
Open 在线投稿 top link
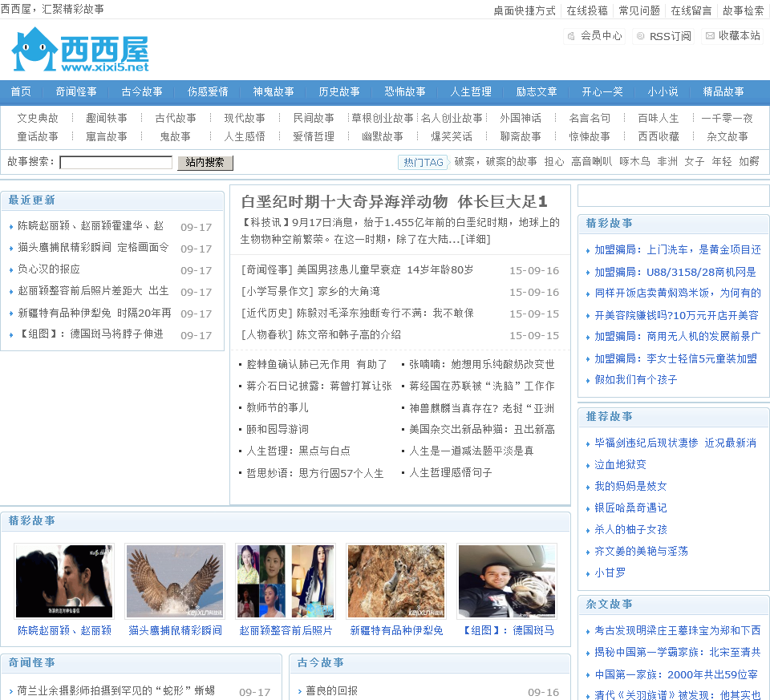click(587, 10)
